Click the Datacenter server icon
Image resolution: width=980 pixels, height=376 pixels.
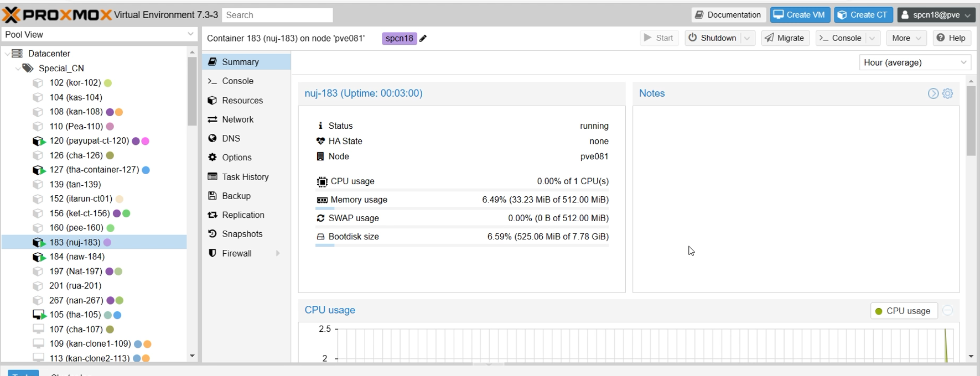click(x=18, y=54)
